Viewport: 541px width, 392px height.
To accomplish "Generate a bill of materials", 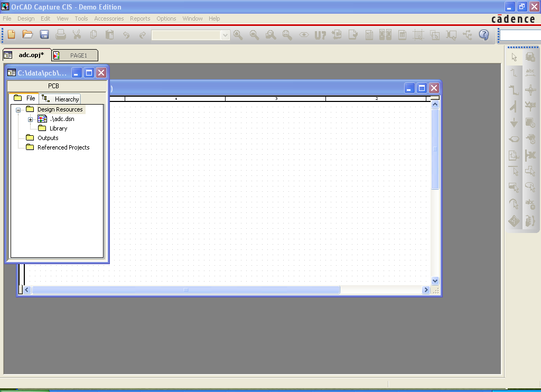I will [402, 35].
